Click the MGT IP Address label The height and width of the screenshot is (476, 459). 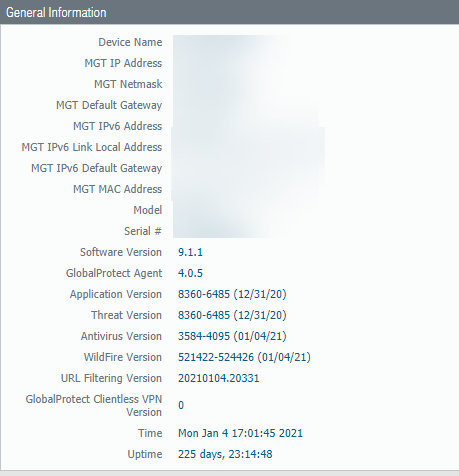tap(123, 63)
